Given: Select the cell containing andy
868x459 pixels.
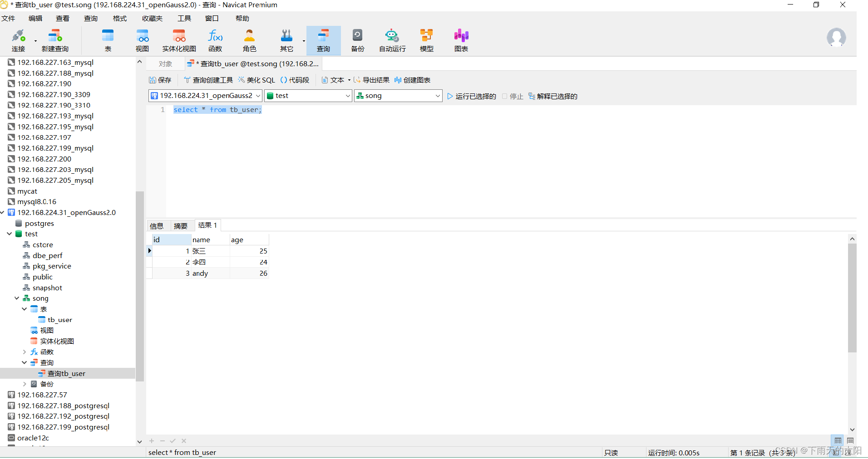Looking at the screenshot, I should coord(211,273).
